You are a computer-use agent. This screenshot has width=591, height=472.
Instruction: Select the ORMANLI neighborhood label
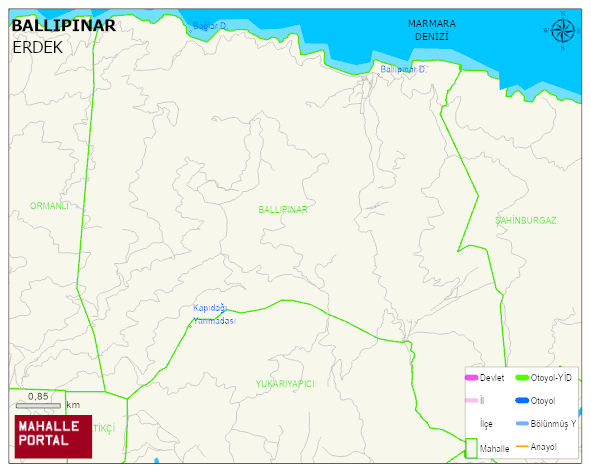[49, 206]
